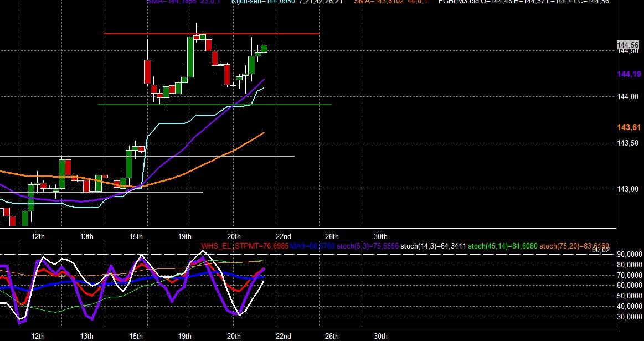Click 50,0000 on the stochastic scale

[x=630, y=296]
